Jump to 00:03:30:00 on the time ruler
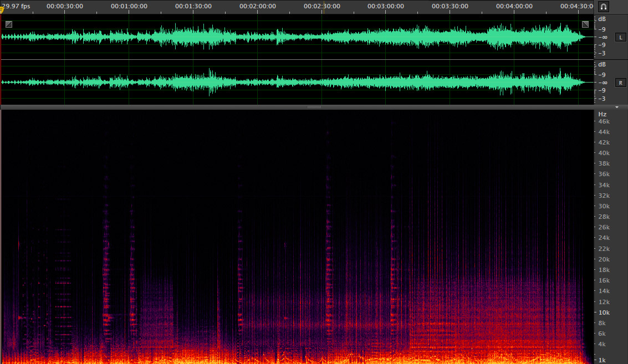The image size is (628, 364). (x=450, y=7)
